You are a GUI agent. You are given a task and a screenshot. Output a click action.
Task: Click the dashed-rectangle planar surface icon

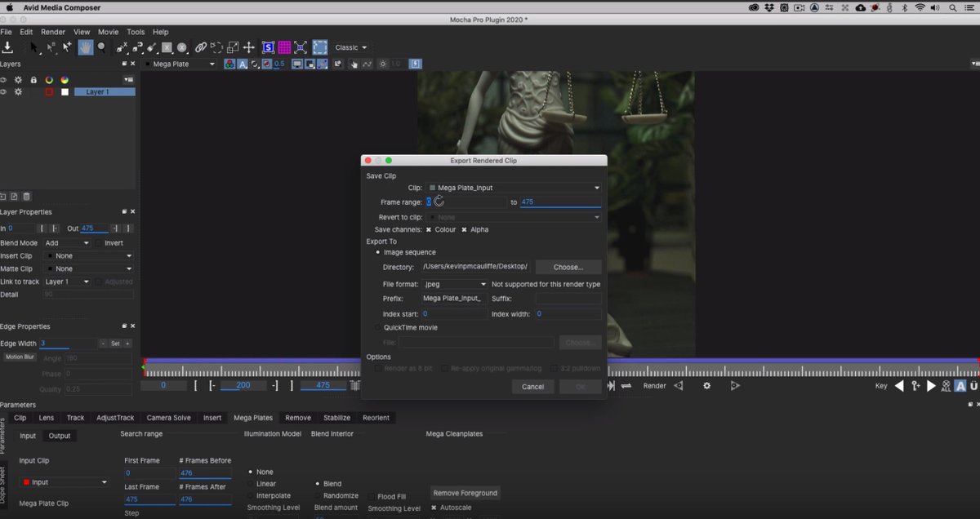(x=320, y=47)
